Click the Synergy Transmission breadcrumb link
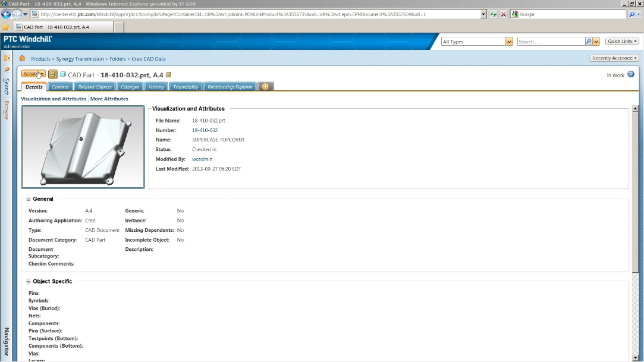644x362 pixels. [80, 59]
